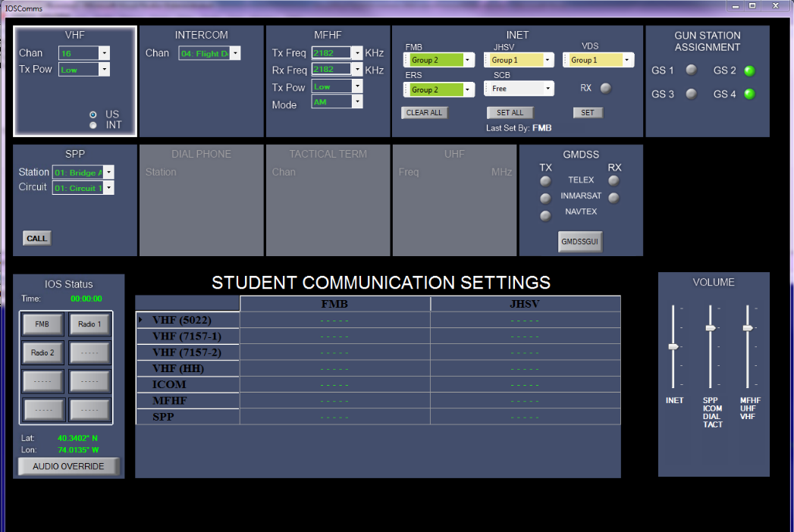Screen dimensions: 794x532
Task: Click the INET volume slider handle
Action: (673, 346)
